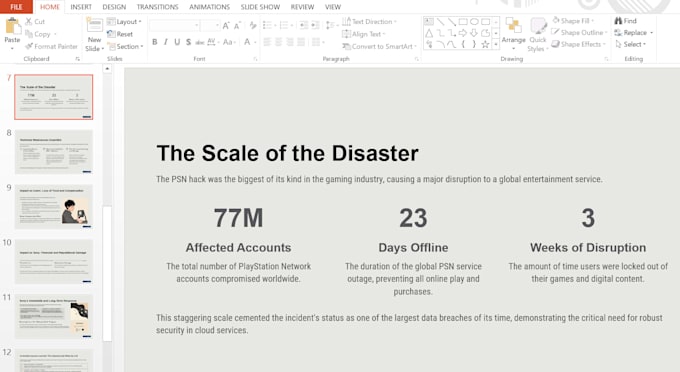This screenshot has height=372, width=680.
Task: Expand the shapes gallery More button
Action: click(496, 44)
